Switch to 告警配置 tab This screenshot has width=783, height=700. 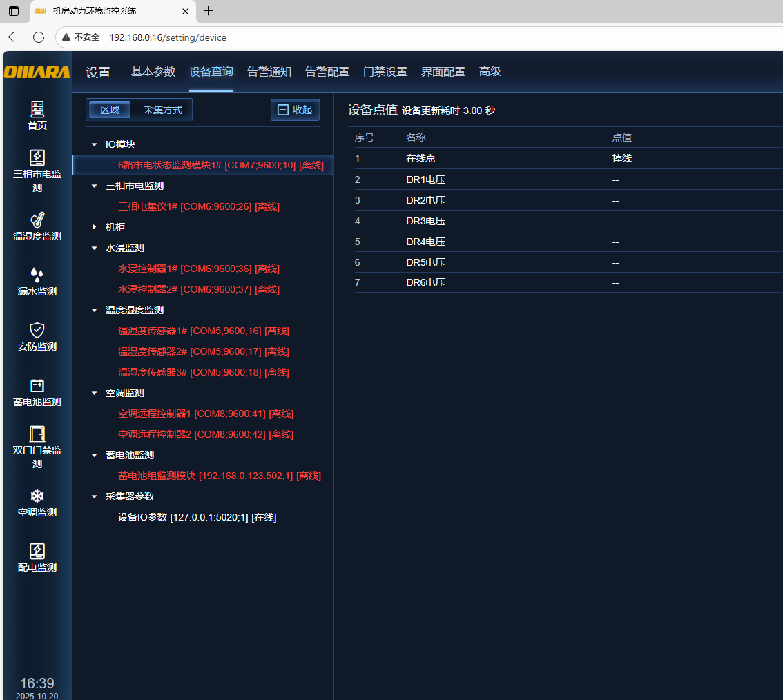point(327,72)
